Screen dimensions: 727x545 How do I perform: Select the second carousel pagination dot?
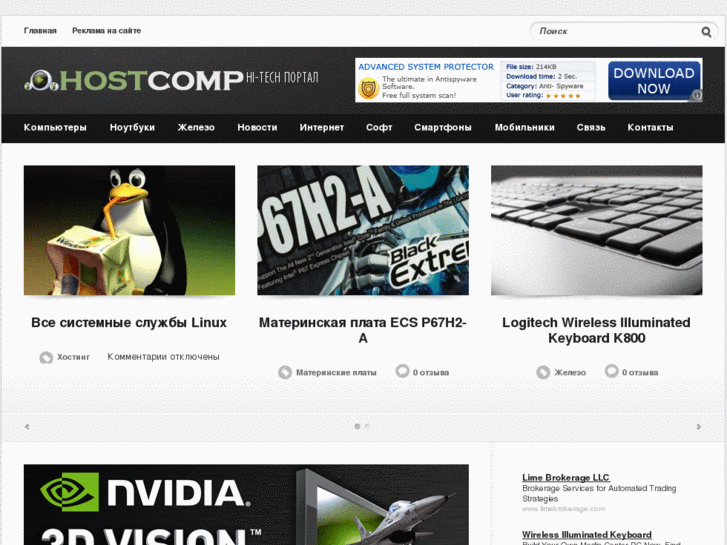367,426
